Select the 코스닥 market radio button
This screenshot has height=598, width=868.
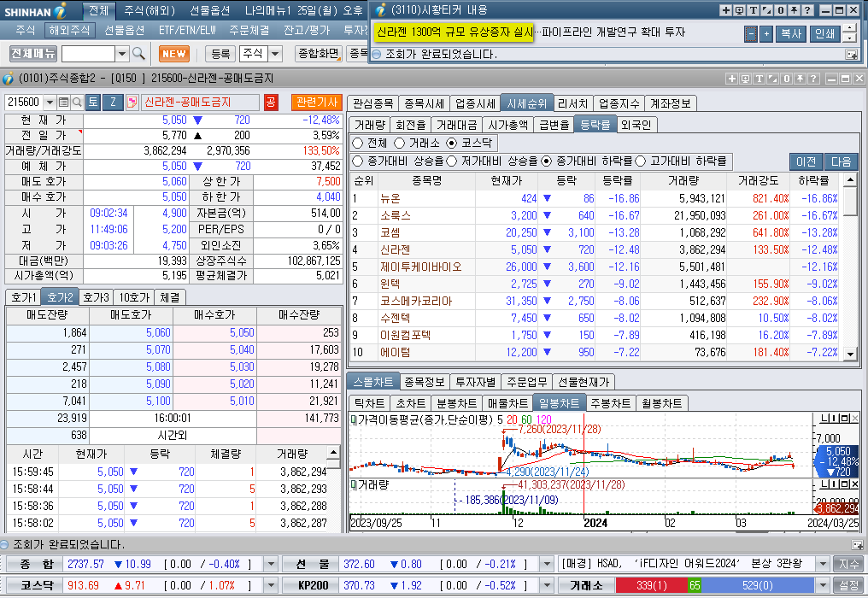[x=452, y=144]
